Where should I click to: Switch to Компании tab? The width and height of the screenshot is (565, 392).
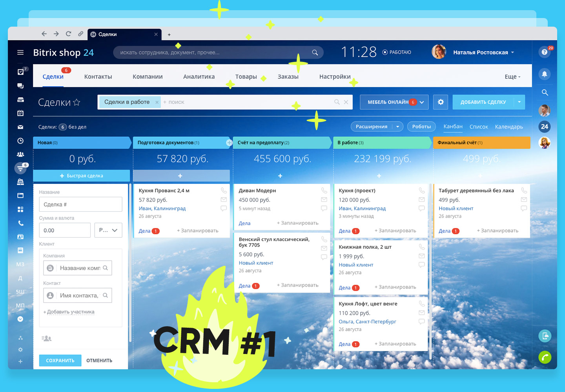tap(148, 77)
